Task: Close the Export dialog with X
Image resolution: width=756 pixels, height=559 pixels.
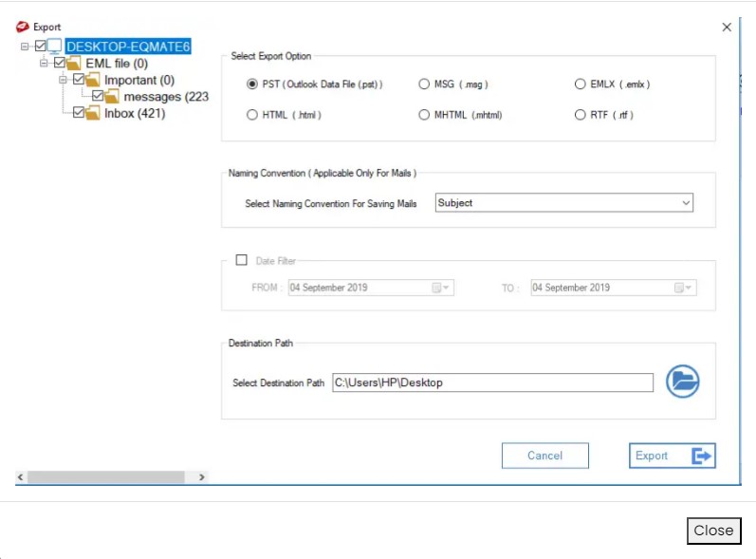Action: tap(727, 27)
